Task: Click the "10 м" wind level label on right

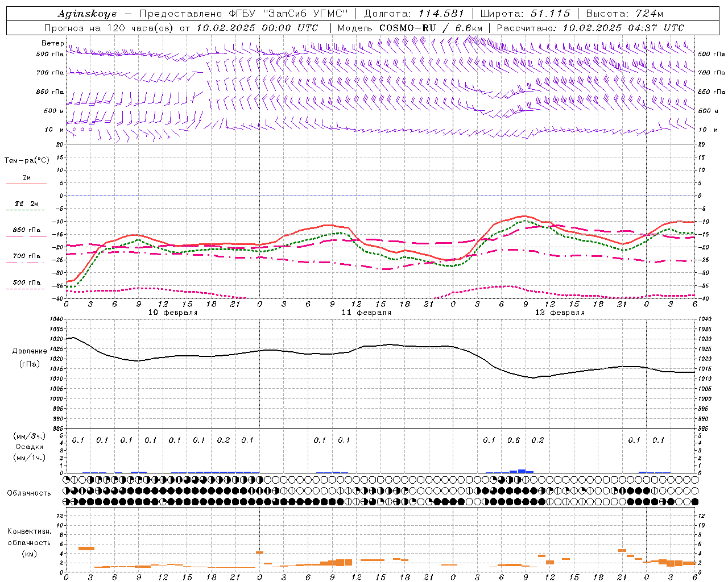Action: pyautogui.click(x=708, y=130)
